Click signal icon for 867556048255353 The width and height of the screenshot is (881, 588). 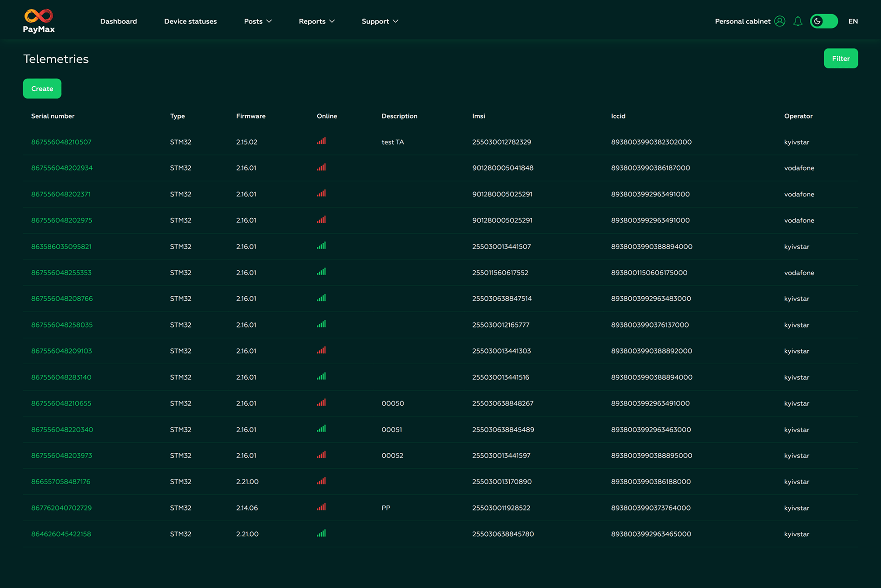click(x=321, y=272)
